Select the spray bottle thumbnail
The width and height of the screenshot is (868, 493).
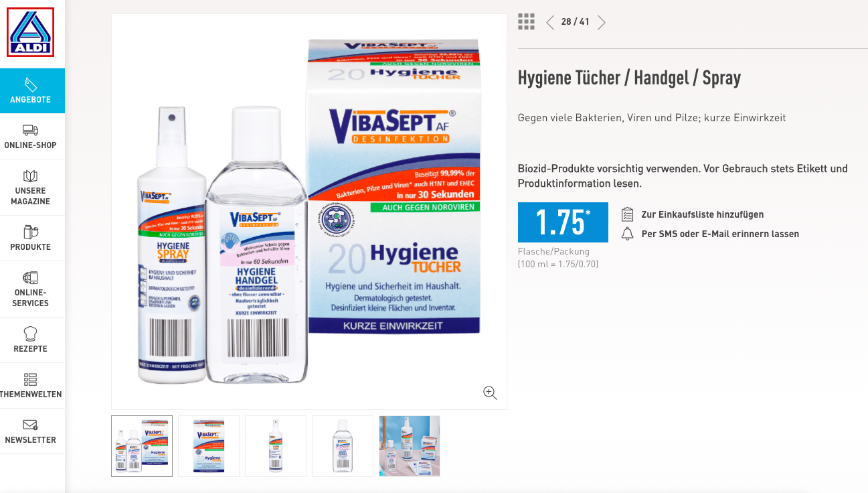point(276,446)
